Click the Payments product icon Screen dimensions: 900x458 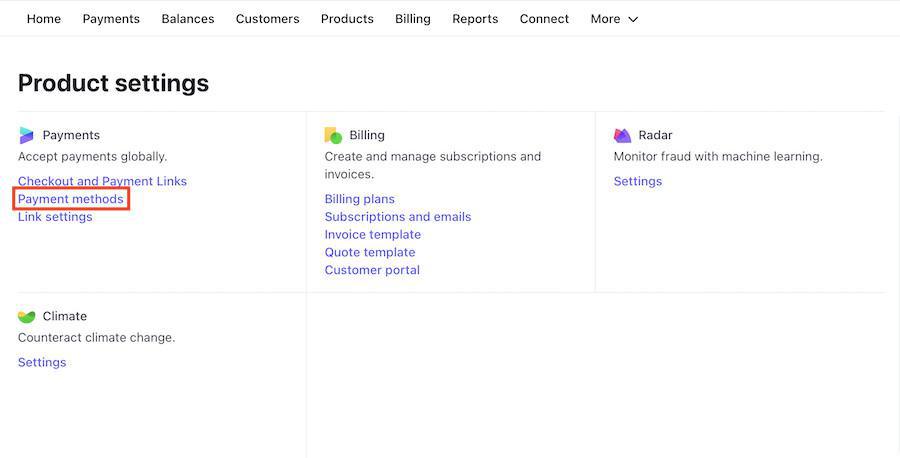(x=26, y=135)
